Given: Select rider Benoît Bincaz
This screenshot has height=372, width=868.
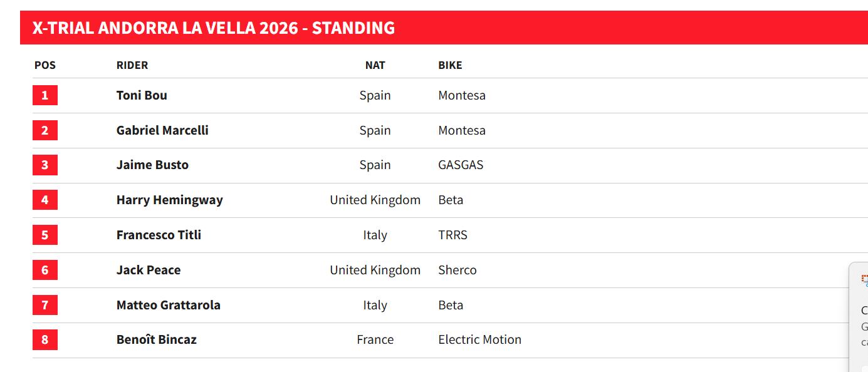Looking at the screenshot, I should (156, 340).
